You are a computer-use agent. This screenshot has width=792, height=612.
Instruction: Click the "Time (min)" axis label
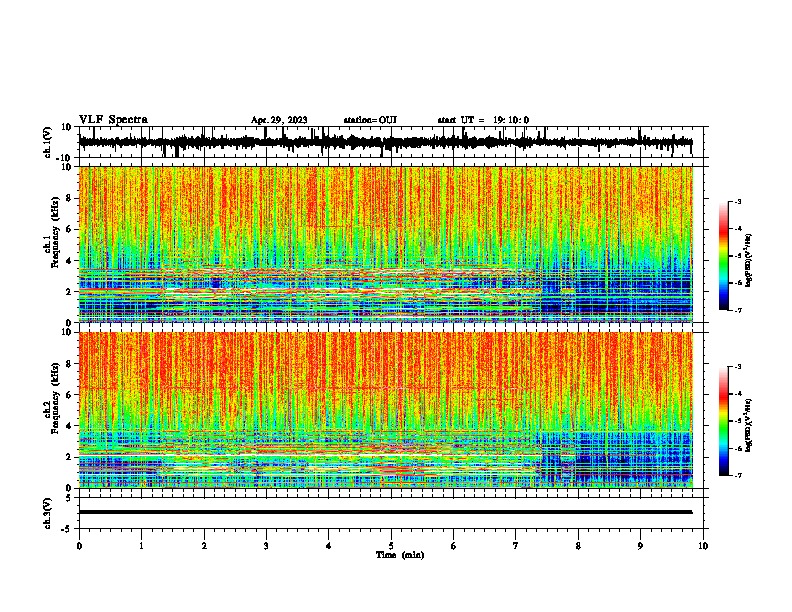click(400, 555)
